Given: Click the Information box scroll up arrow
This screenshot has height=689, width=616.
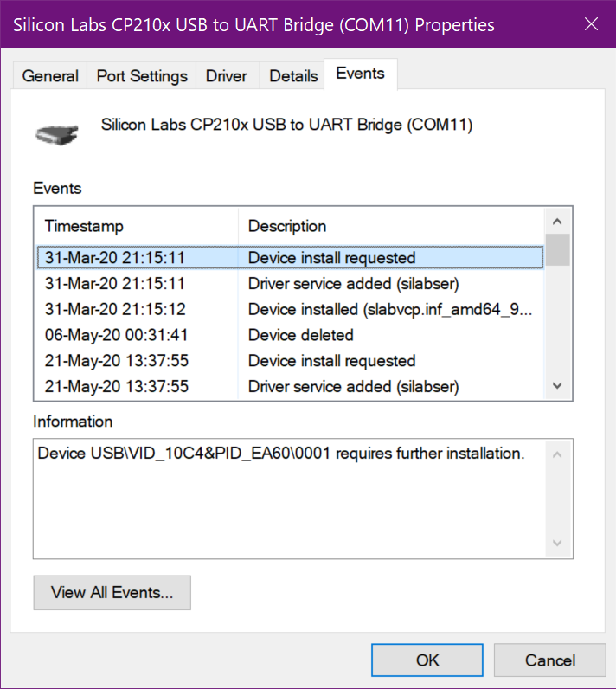Looking at the screenshot, I should pos(558,454).
